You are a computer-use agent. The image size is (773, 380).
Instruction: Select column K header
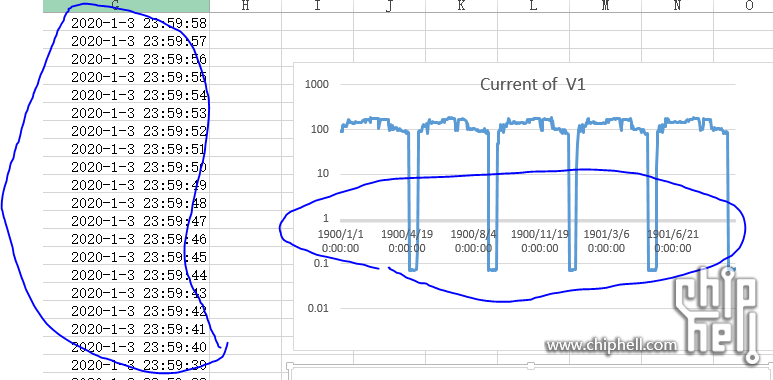[x=461, y=6]
